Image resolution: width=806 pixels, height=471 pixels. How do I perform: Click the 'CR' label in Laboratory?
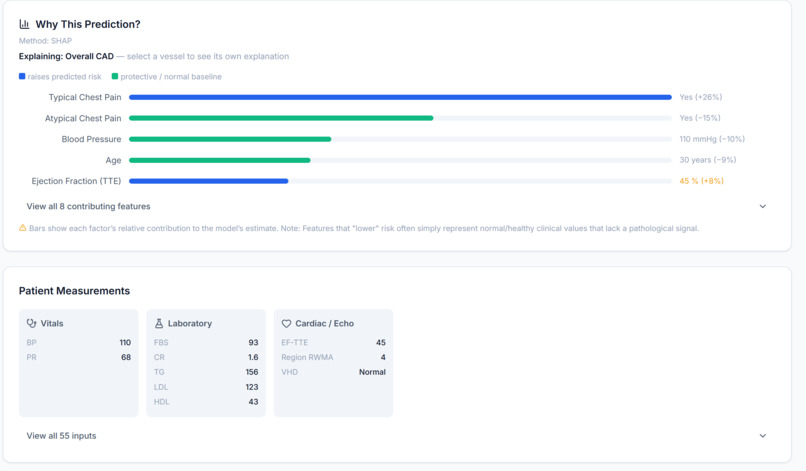(x=159, y=357)
